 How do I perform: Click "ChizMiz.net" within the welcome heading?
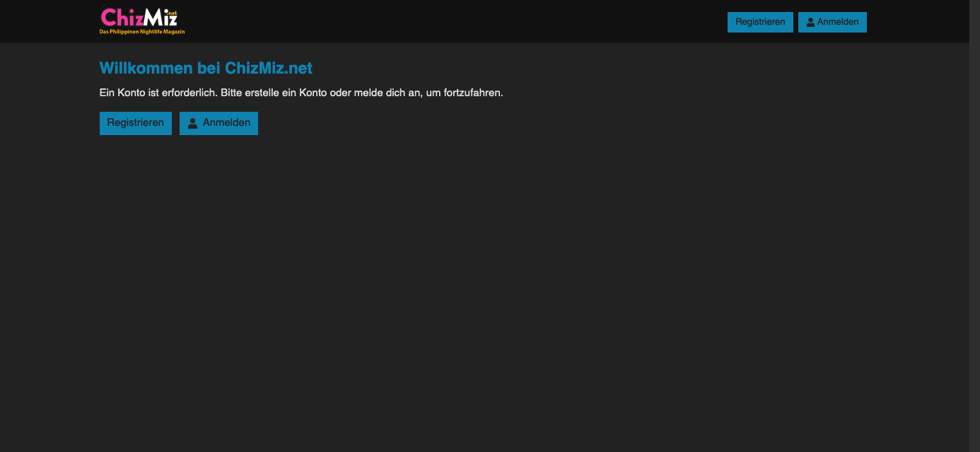(x=269, y=68)
